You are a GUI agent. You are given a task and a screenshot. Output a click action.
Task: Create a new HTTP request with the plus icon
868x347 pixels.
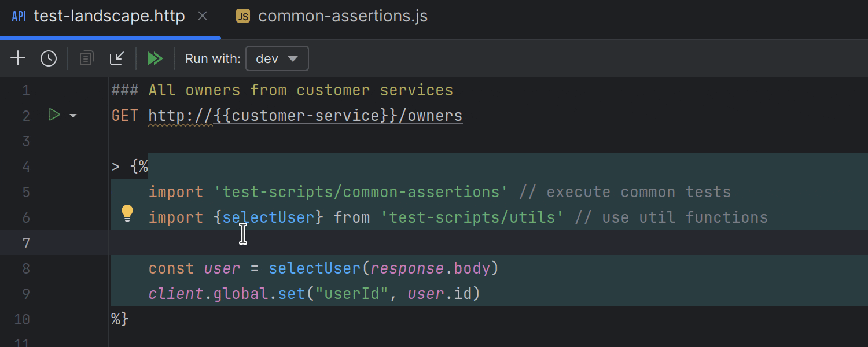tap(17, 58)
